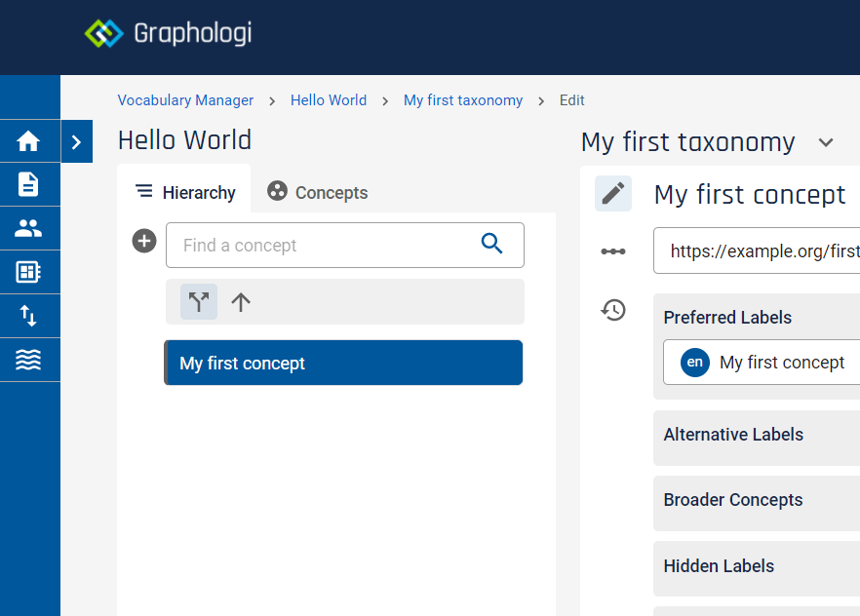Go to Hello World breadcrumb link
This screenshot has width=860, height=616.
[x=329, y=100]
